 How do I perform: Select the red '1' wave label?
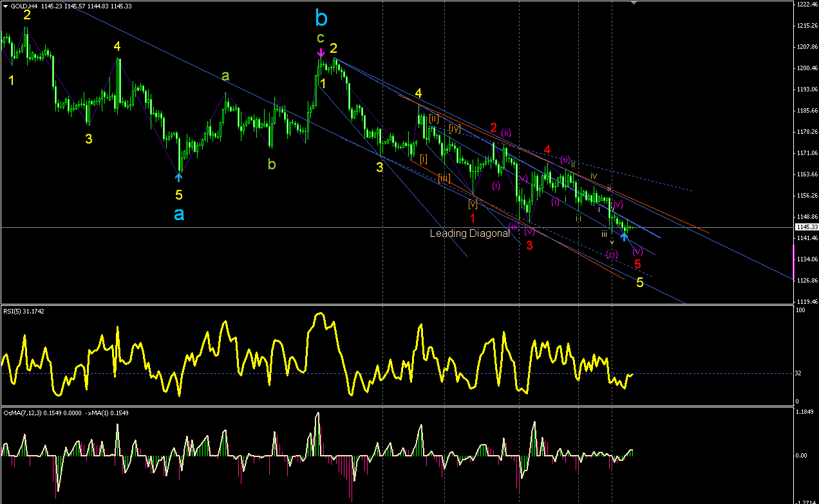tap(473, 218)
